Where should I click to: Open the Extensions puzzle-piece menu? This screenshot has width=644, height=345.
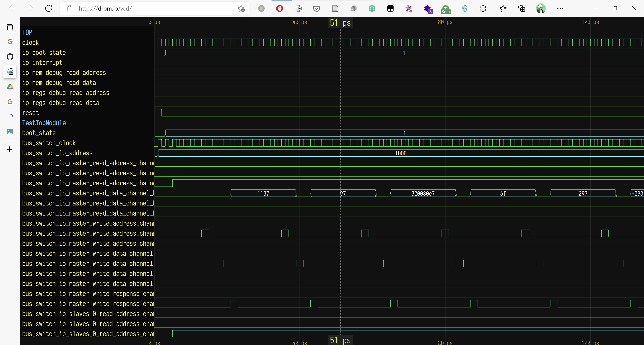pyautogui.click(x=482, y=9)
